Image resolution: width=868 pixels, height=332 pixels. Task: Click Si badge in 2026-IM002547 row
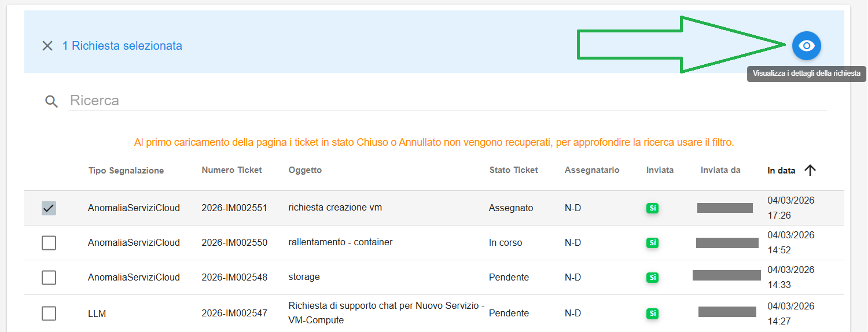pos(653,313)
